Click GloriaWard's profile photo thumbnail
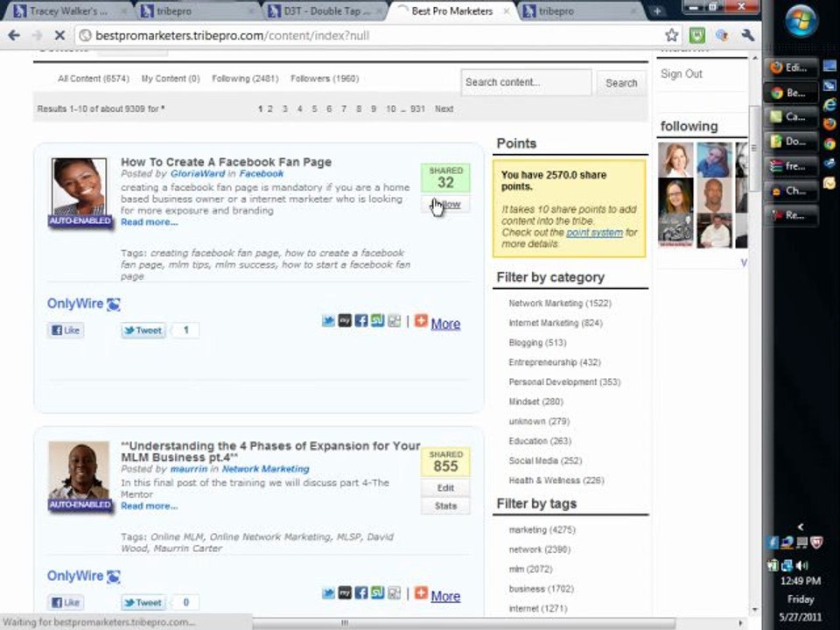 coord(80,187)
